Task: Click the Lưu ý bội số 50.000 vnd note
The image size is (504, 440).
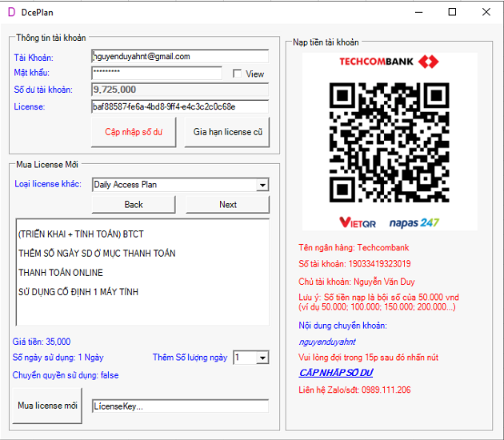Action: 378,302
